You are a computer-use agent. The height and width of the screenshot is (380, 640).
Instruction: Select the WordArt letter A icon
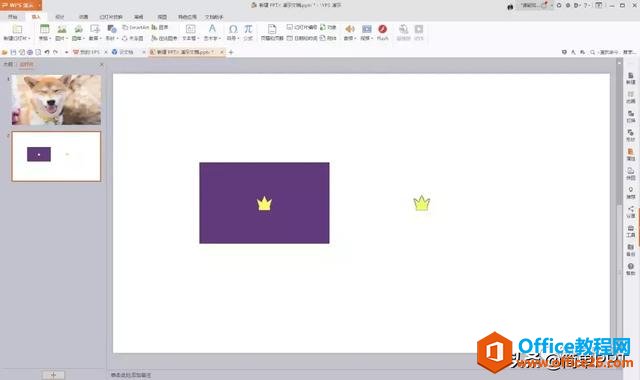coord(212,29)
